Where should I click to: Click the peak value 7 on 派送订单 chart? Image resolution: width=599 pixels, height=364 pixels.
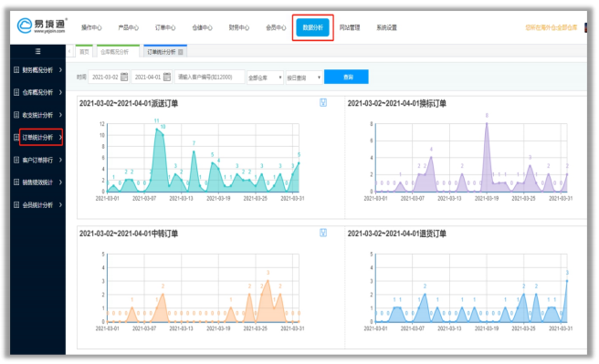click(194, 143)
